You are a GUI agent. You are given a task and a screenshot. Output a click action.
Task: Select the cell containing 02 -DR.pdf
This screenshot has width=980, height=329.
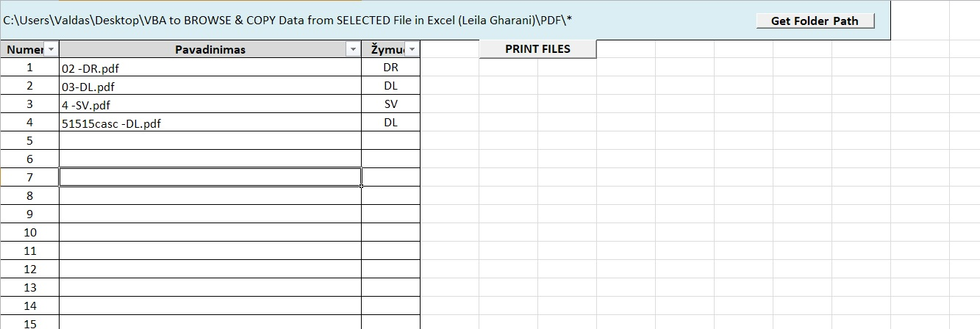[210, 68]
